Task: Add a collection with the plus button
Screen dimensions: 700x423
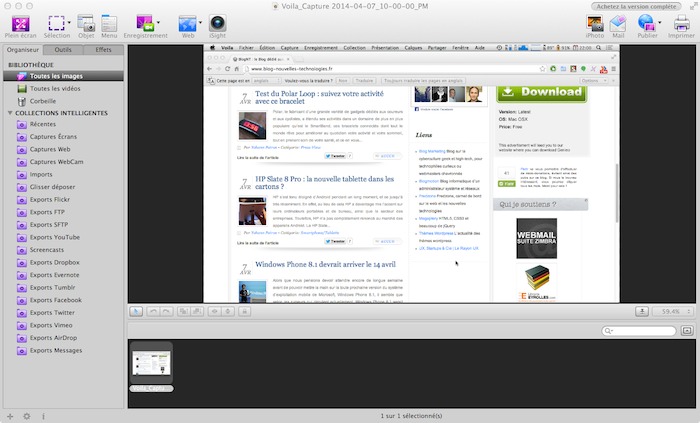Action: 10,416
